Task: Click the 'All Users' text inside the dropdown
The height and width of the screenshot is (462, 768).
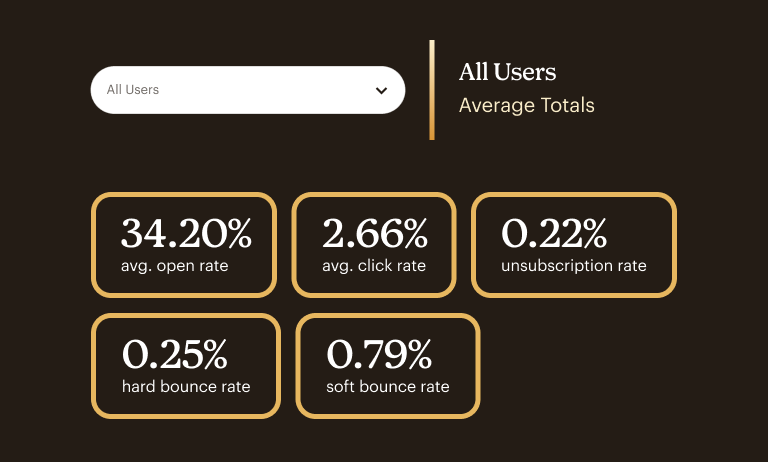Action: pos(133,90)
